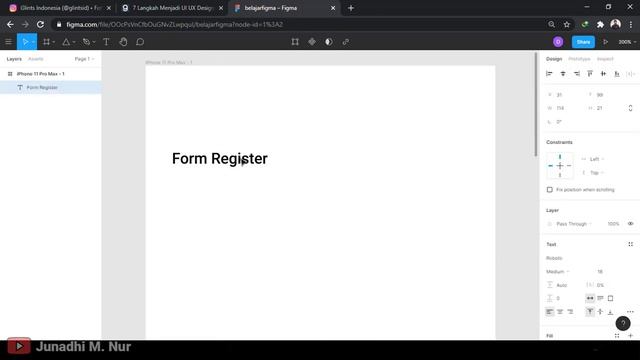Toggle layer visibility eye icon

click(631, 224)
